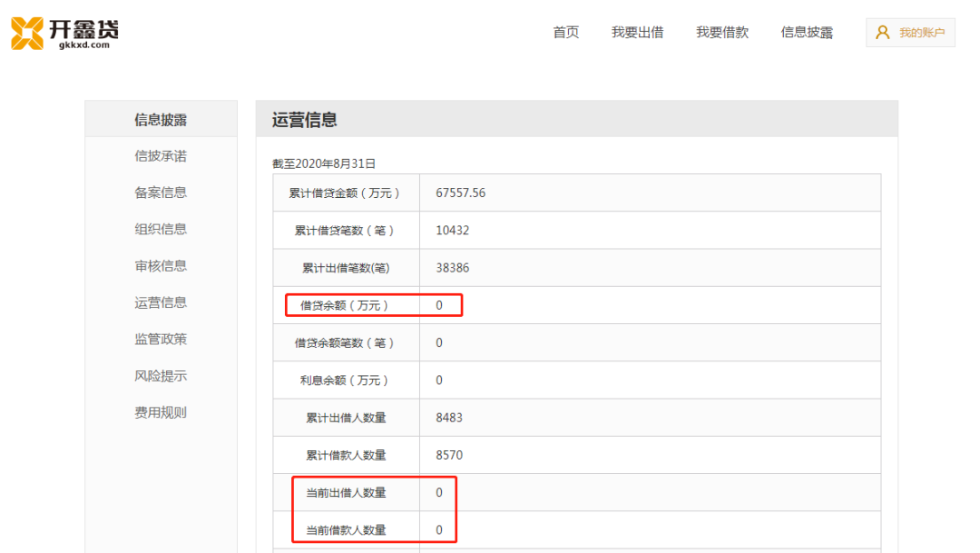Click the user icon in 我的账户
The width and height of the screenshot is (980, 553).
[882, 33]
